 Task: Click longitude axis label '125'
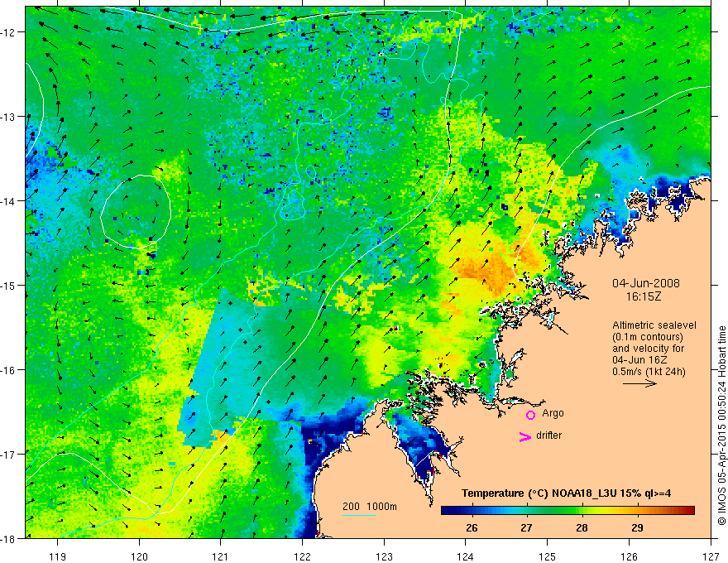(x=548, y=557)
